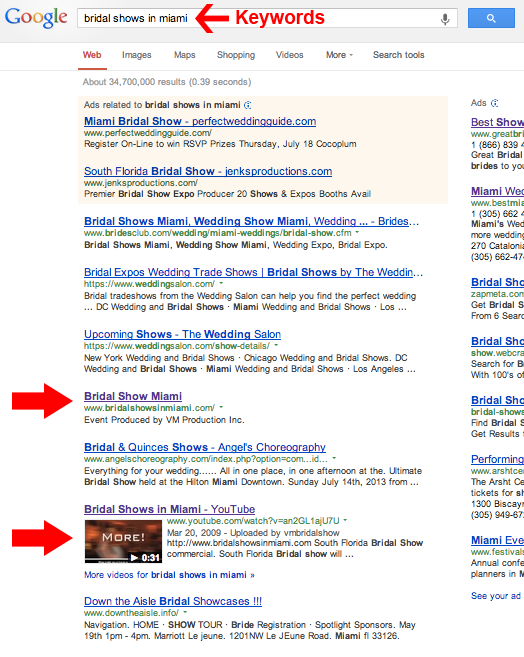Image resolution: width=524 pixels, height=657 pixels.
Task: Open Bridal Shows Miami, Wedding Show Miami result
Action: (x=251, y=221)
